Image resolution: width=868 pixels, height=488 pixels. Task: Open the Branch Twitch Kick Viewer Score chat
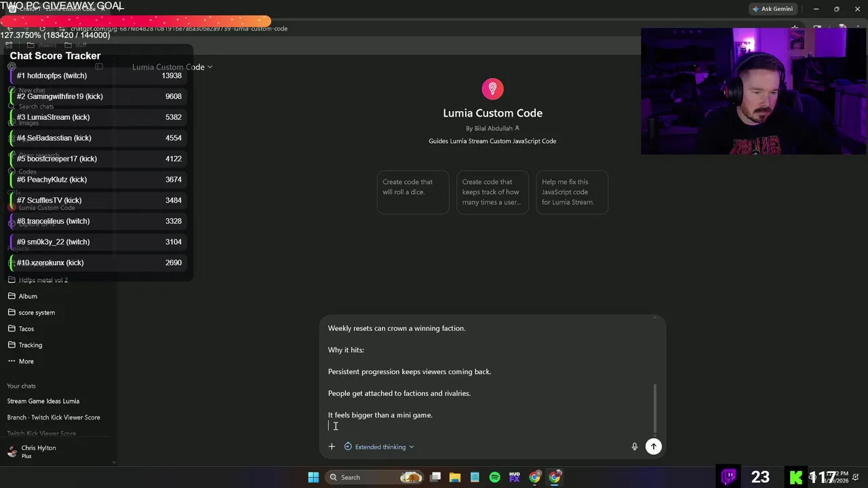(x=54, y=418)
